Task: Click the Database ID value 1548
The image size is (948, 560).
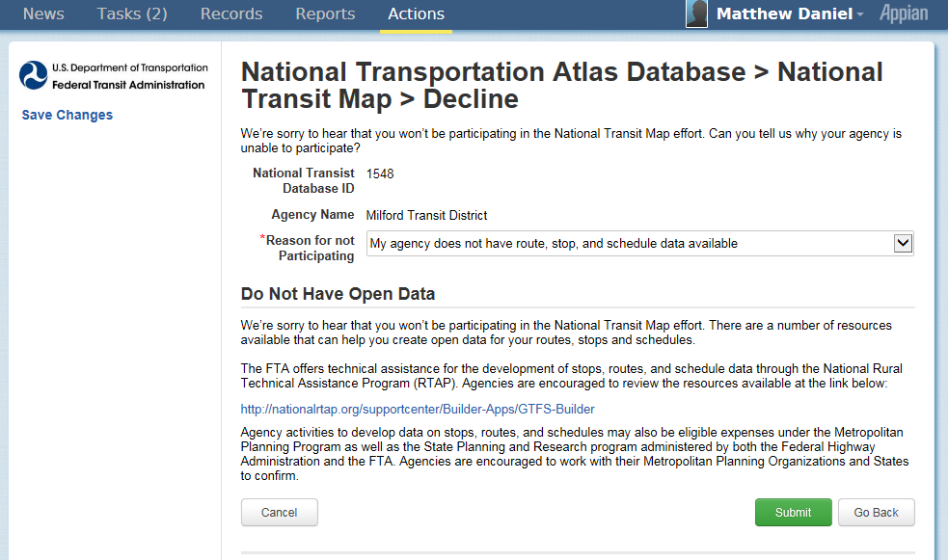Action: pos(380,173)
